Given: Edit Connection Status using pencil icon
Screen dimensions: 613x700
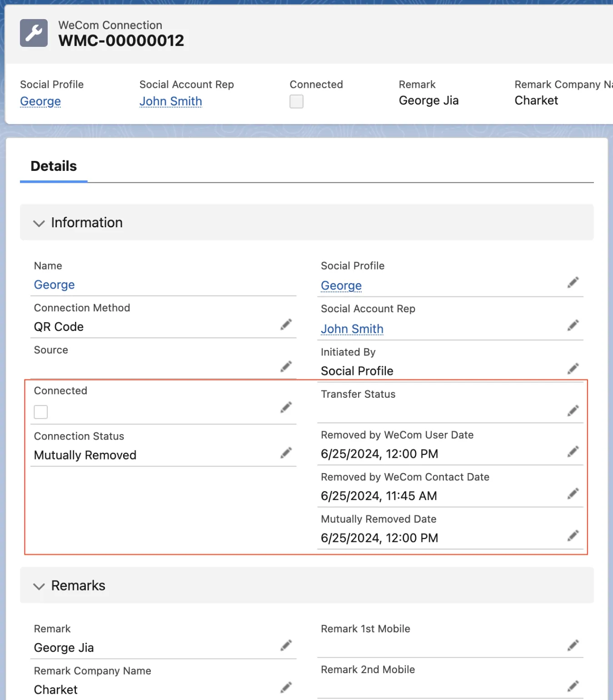Looking at the screenshot, I should [286, 453].
